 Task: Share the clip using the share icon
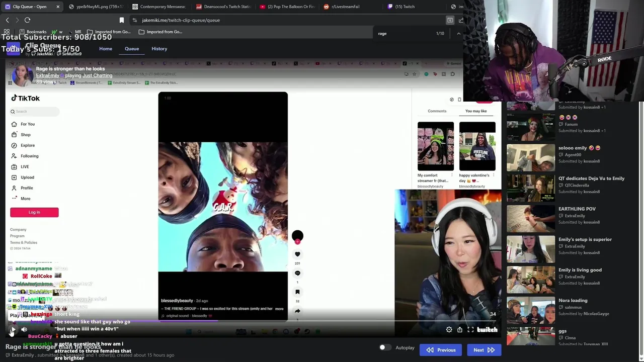pyautogui.click(x=460, y=330)
